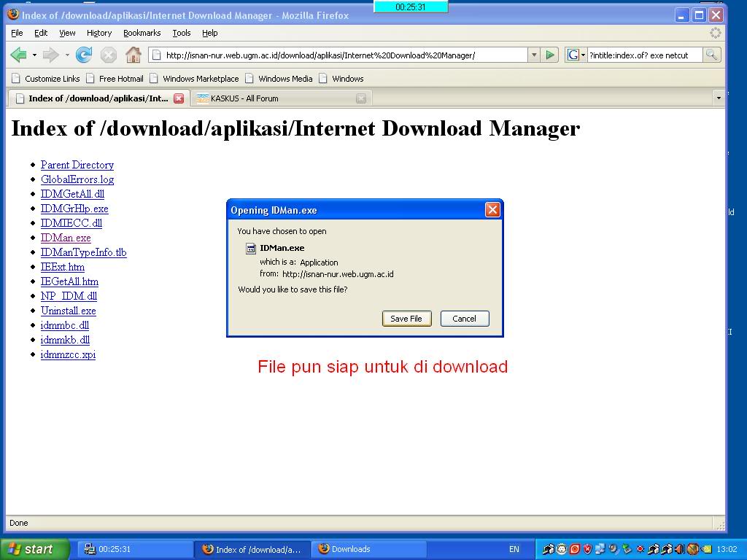Open the IDMGetAll.dll link
Screen dimensions: 747x560
point(72,194)
